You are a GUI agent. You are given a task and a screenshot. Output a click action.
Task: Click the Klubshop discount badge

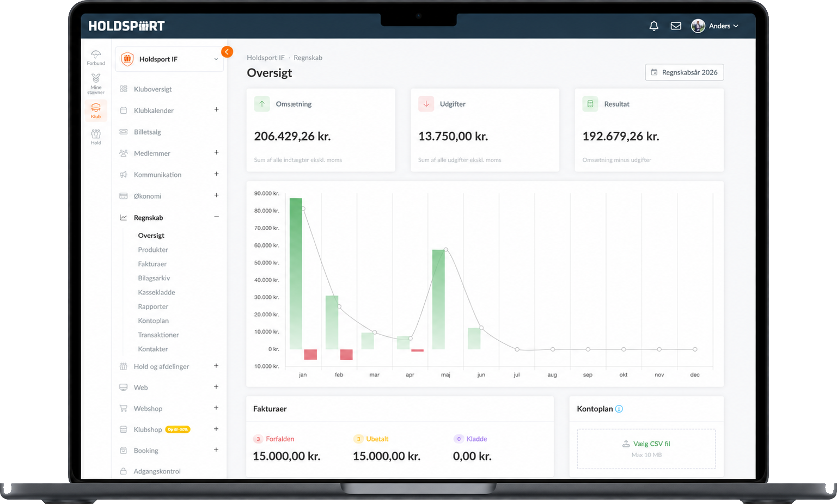tap(178, 429)
